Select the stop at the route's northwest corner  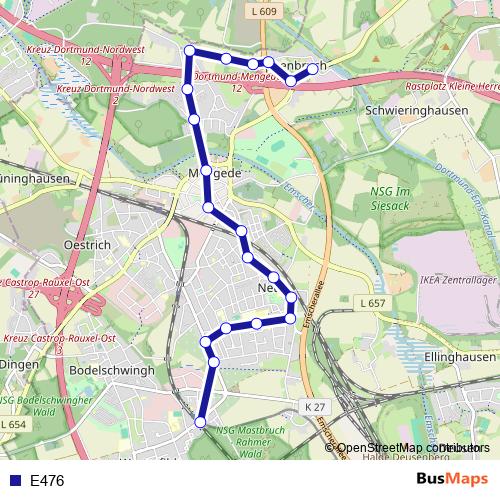coord(189,51)
